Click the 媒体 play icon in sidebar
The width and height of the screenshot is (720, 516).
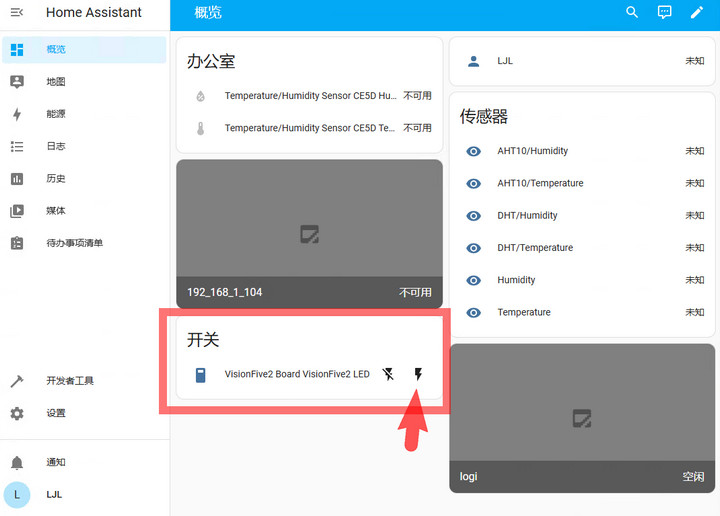coord(17,211)
